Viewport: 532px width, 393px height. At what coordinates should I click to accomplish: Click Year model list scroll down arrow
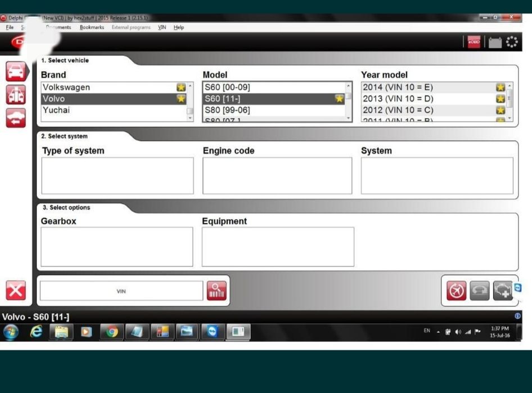tap(510, 118)
